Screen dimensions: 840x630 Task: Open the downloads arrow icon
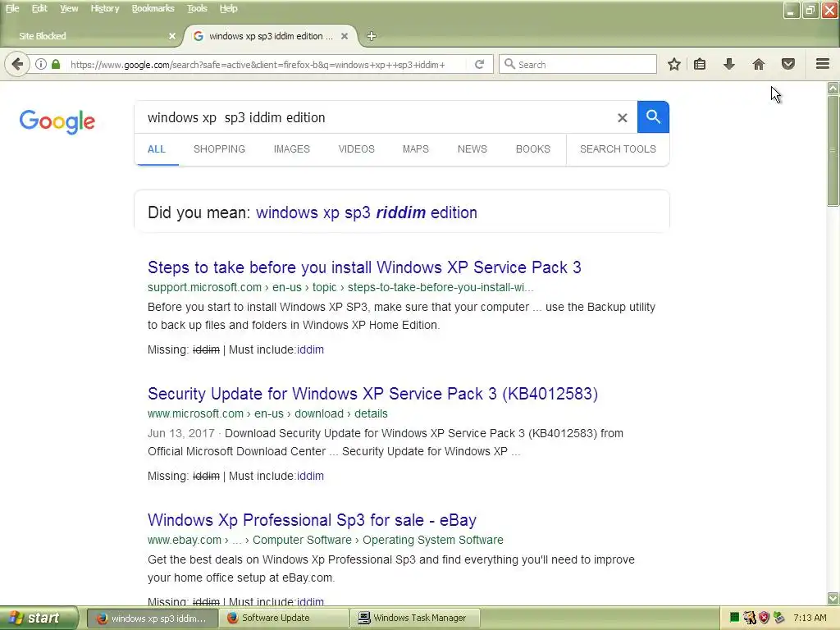[729, 64]
